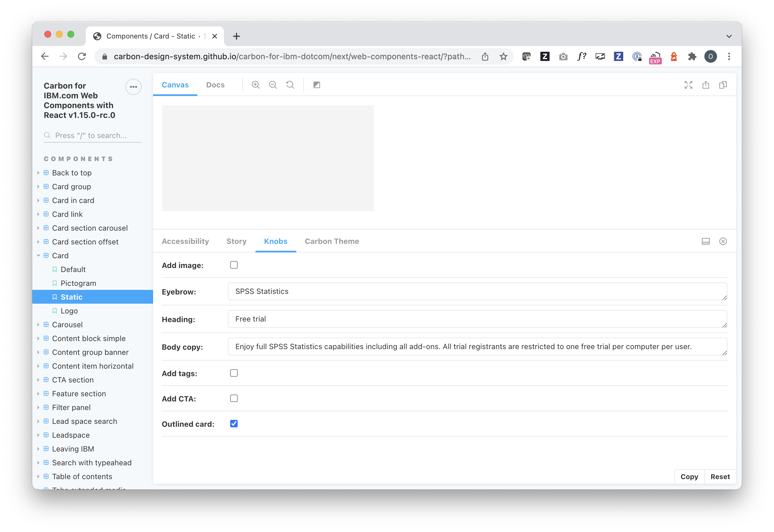Open the sidebar ellipsis menu
The image size is (774, 532).
point(134,87)
